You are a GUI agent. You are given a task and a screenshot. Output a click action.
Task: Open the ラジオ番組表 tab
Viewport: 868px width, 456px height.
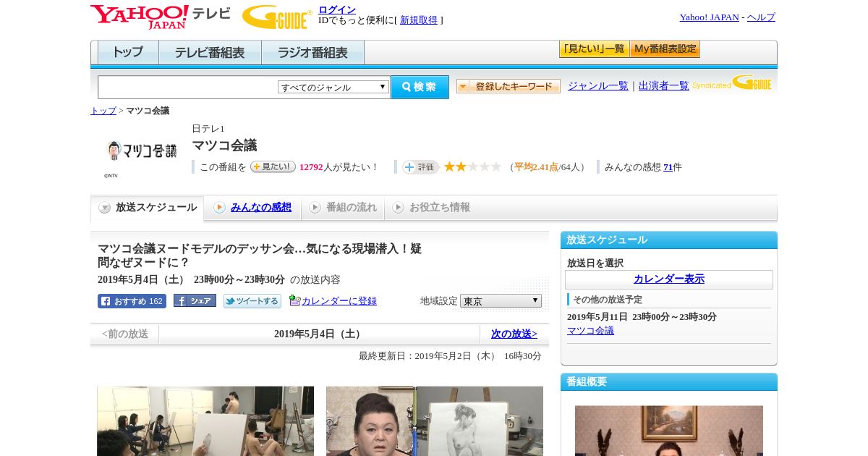pyautogui.click(x=312, y=53)
